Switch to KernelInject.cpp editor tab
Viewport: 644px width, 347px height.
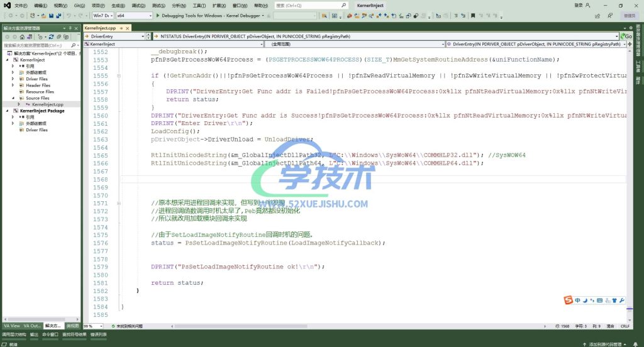[100, 28]
